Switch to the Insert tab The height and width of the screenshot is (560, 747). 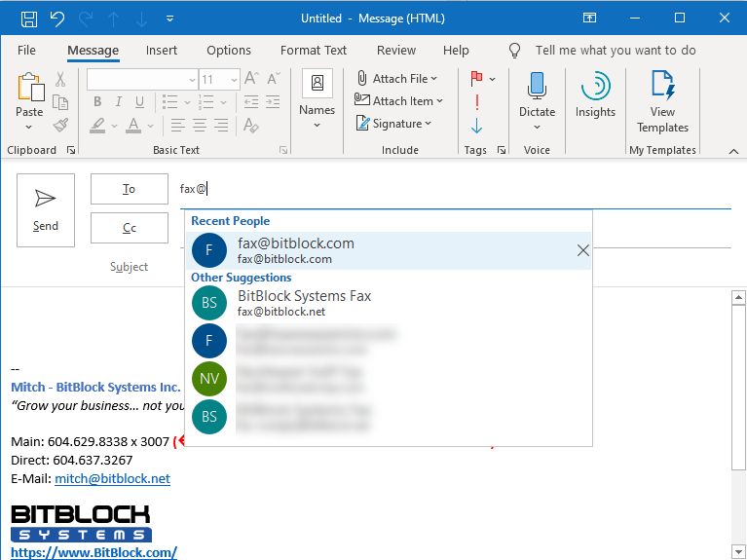(162, 50)
